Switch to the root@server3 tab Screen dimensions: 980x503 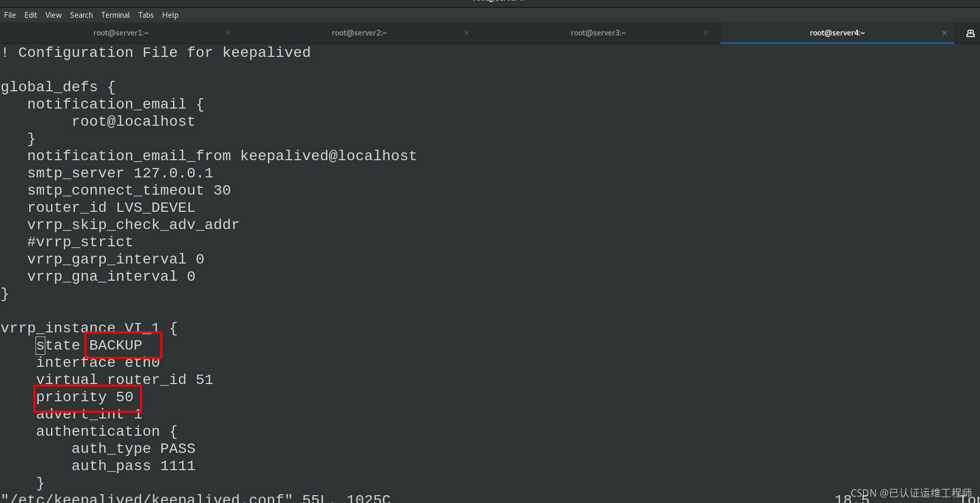pyautogui.click(x=598, y=33)
